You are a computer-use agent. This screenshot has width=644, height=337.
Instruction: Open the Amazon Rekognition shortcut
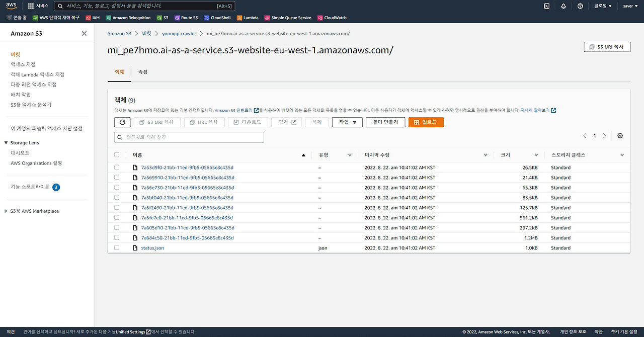[128, 18]
